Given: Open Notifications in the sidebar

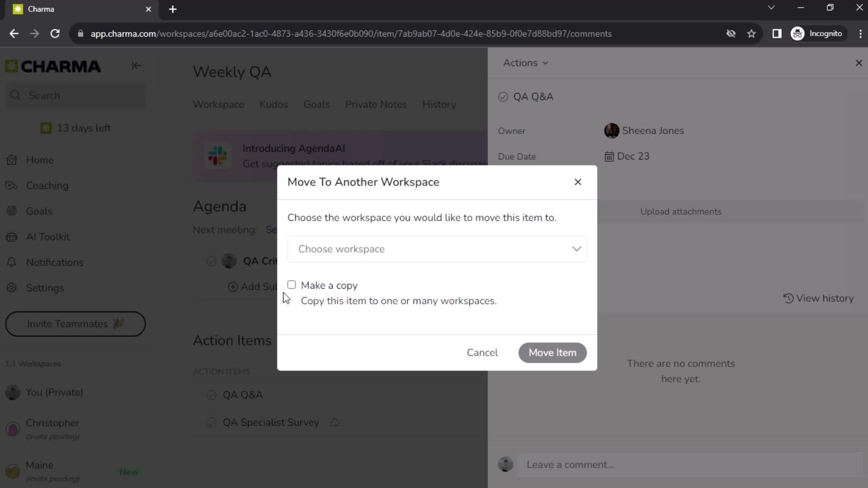Looking at the screenshot, I should click(54, 262).
